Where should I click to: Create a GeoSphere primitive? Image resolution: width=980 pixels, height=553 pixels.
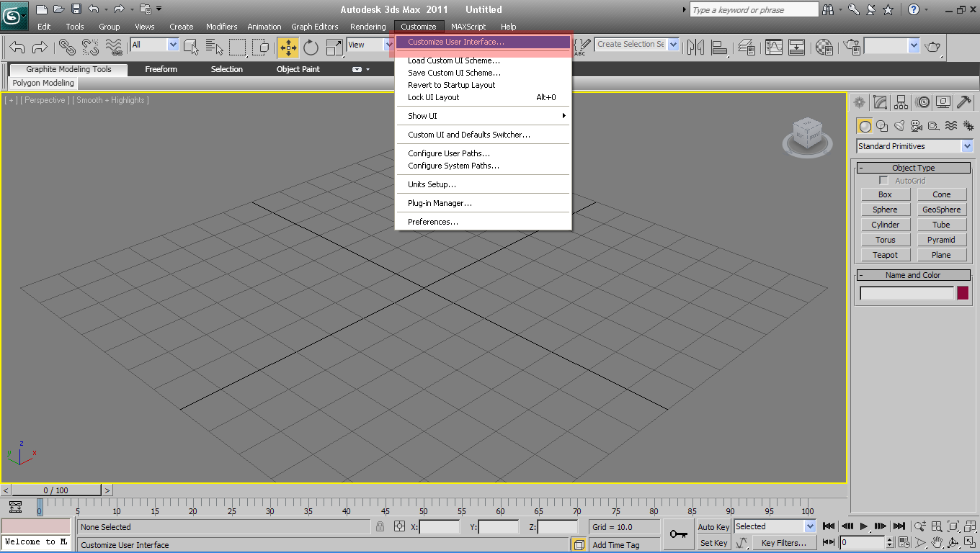[942, 209]
